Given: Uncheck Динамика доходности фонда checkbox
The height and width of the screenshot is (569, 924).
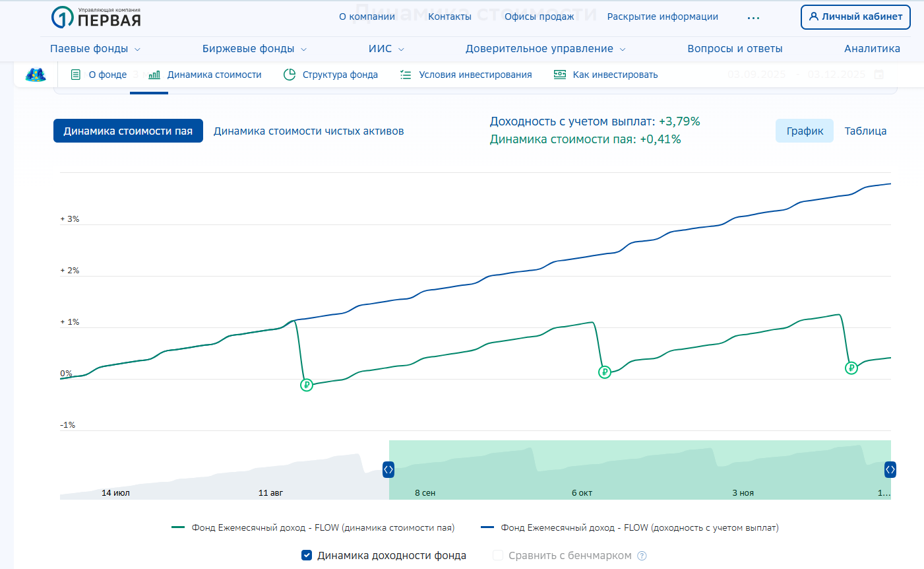Looking at the screenshot, I should [307, 555].
